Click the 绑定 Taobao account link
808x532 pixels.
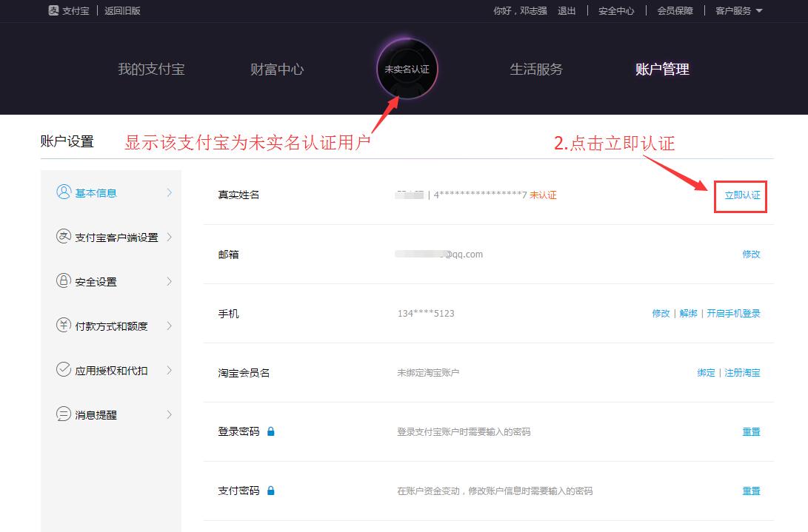(x=706, y=372)
